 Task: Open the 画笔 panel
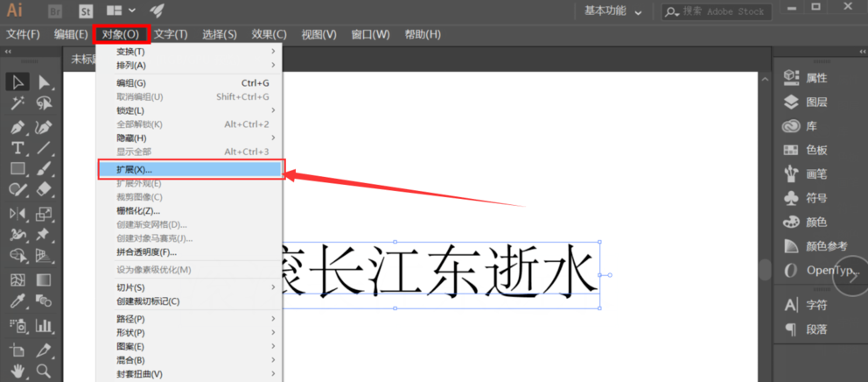(x=807, y=174)
